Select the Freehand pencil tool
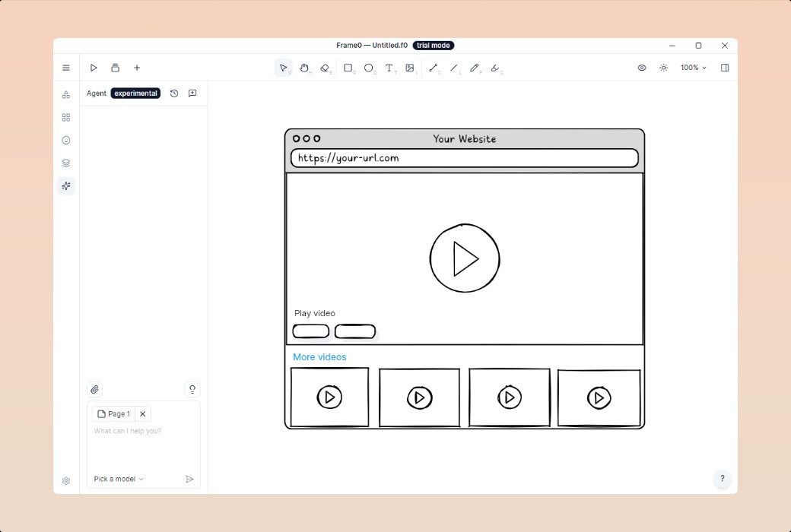This screenshot has height=532, width=791. [x=475, y=68]
